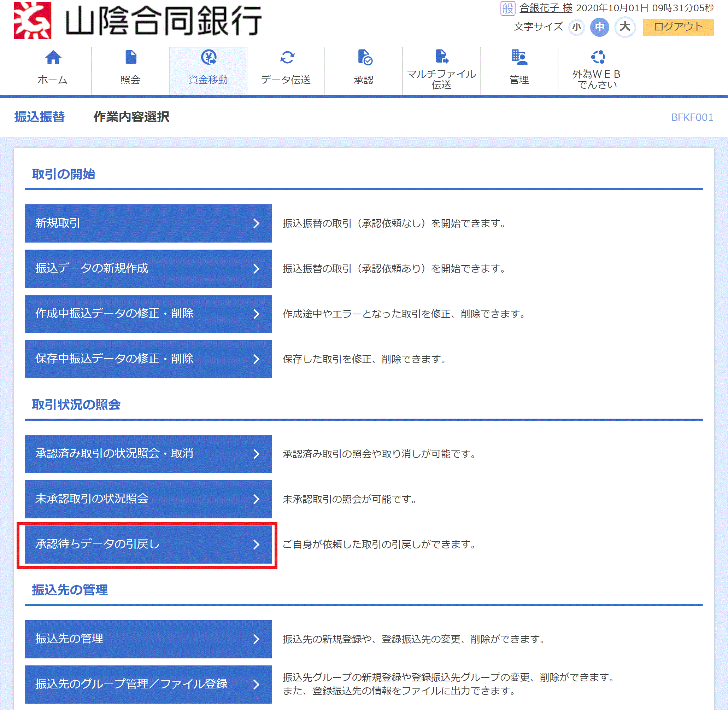The image size is (728, 710).
Task: Click the 文字サイズ label
Action: [538, 27]
